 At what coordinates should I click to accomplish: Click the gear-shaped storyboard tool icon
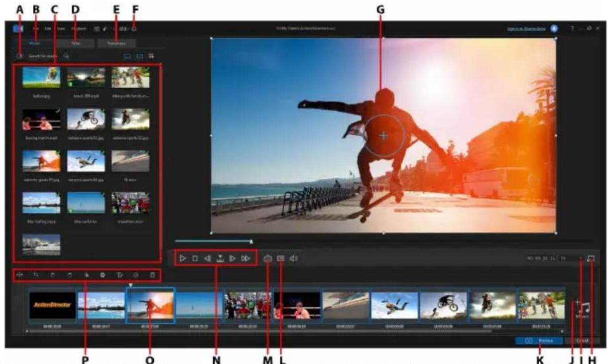point(103,274)
